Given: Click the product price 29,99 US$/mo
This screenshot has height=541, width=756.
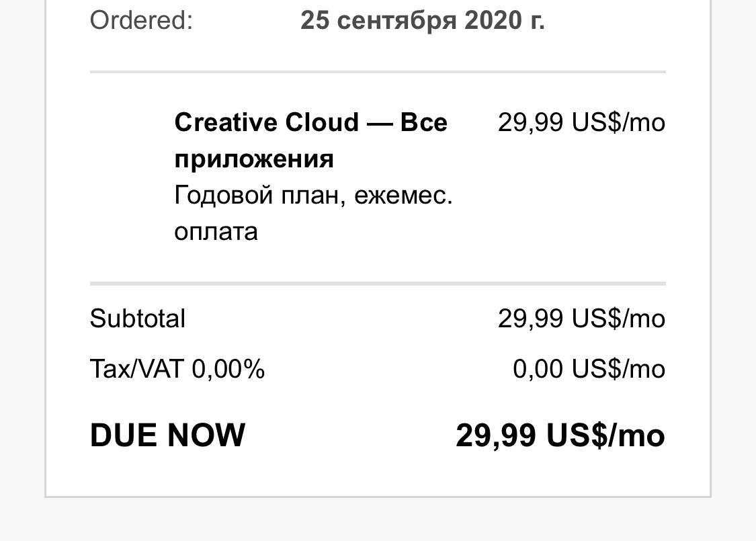Looking at the screenshot, I should (581, 122).
